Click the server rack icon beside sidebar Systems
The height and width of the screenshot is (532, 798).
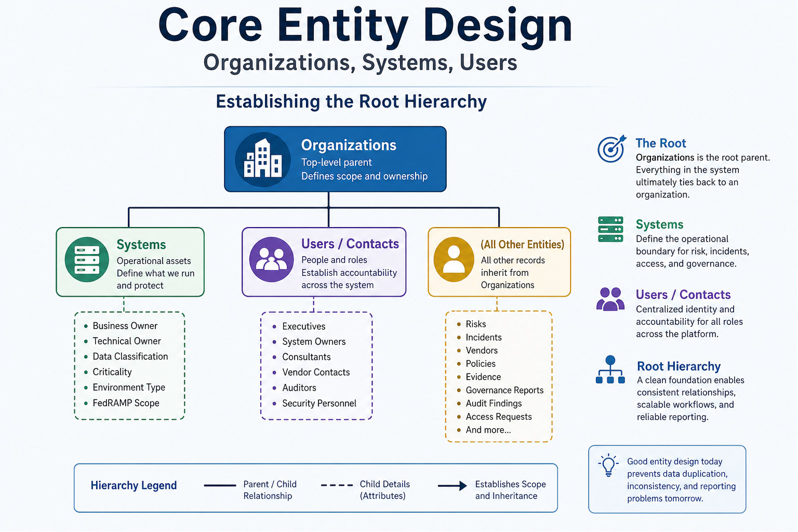coord(610,229)
